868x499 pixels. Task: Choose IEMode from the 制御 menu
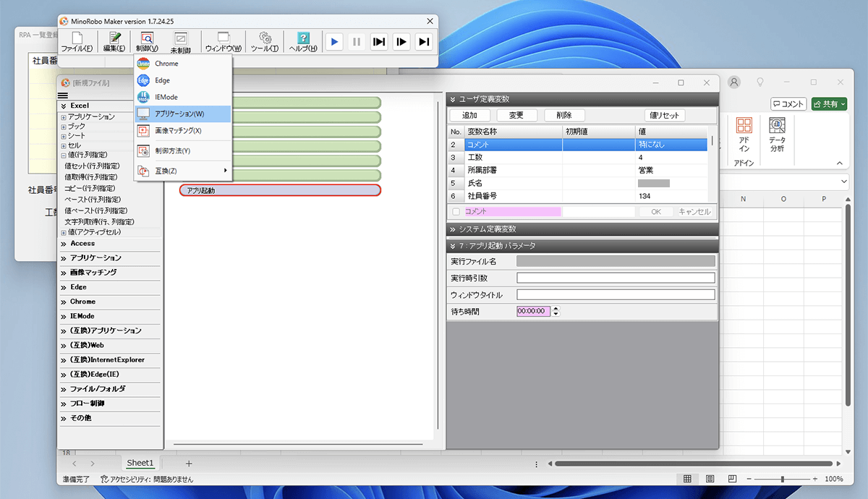click(x=183, y=97)
